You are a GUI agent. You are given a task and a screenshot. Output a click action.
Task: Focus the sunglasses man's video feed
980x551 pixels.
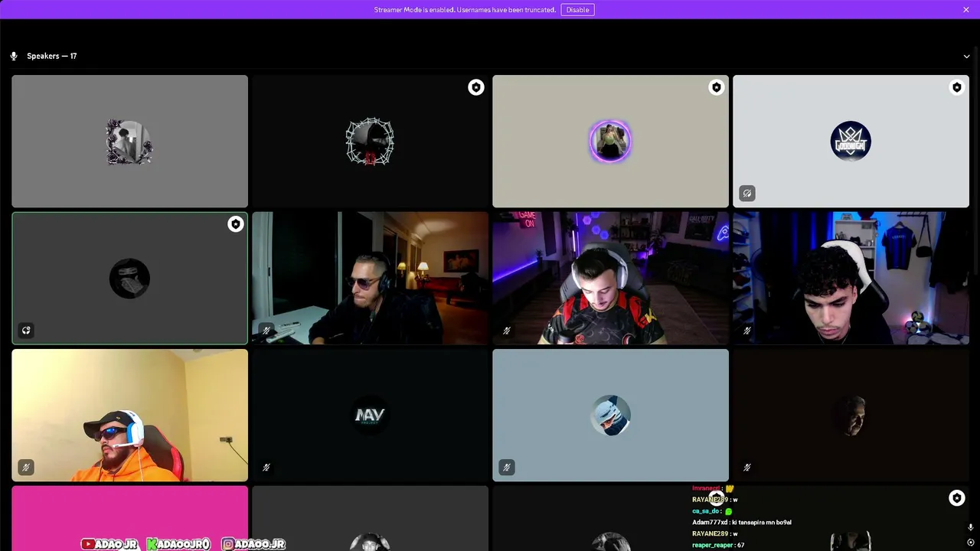pos(370,278)
